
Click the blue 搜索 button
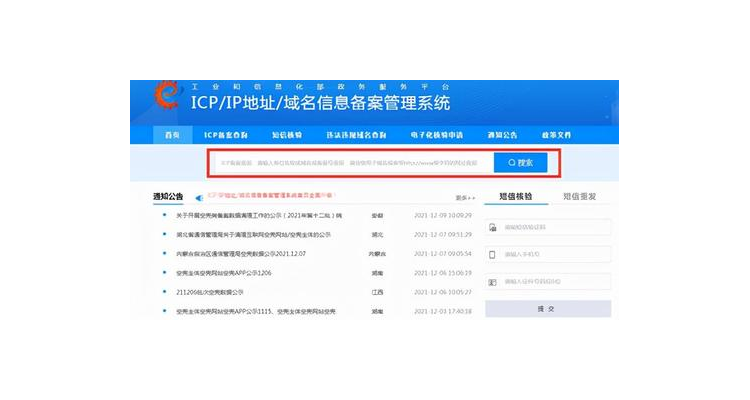[520, 163]
